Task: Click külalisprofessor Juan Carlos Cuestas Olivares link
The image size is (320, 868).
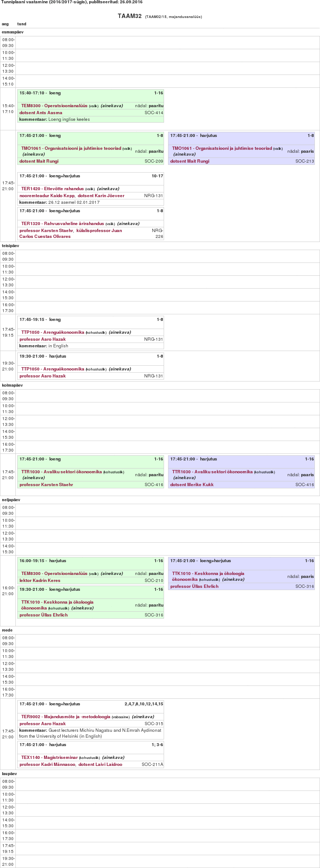Action: point(99,231)
